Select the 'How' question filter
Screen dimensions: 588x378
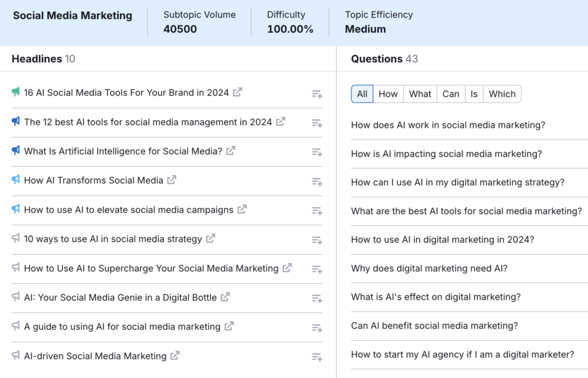coord(388,93)
